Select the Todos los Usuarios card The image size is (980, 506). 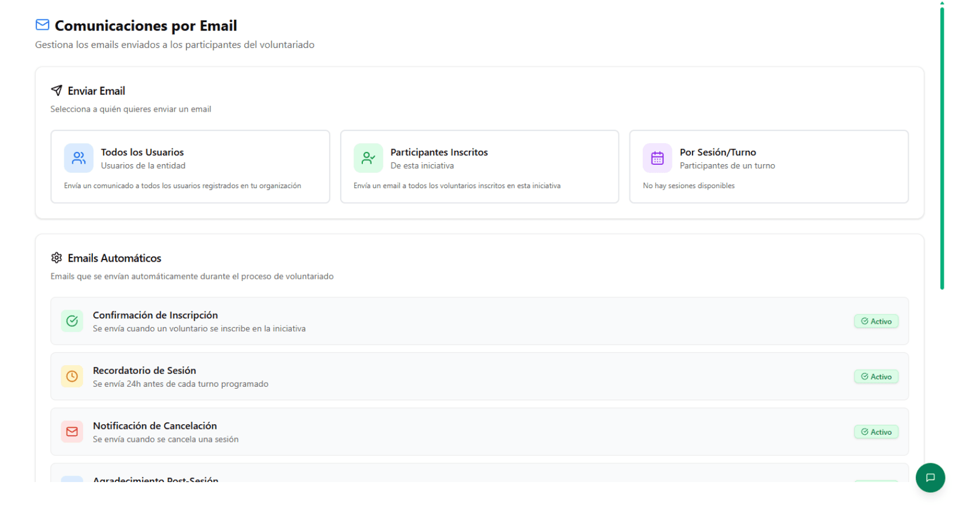click(x=191, y=167)
